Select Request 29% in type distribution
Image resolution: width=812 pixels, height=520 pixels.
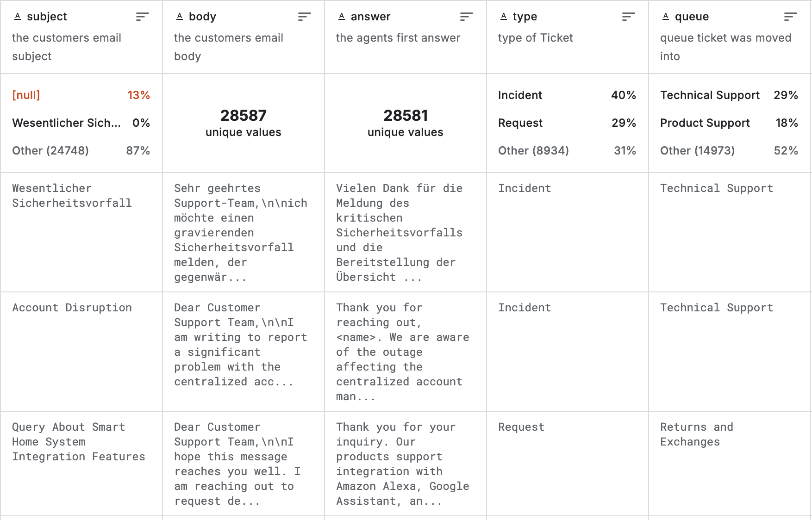tap(567, 123)
